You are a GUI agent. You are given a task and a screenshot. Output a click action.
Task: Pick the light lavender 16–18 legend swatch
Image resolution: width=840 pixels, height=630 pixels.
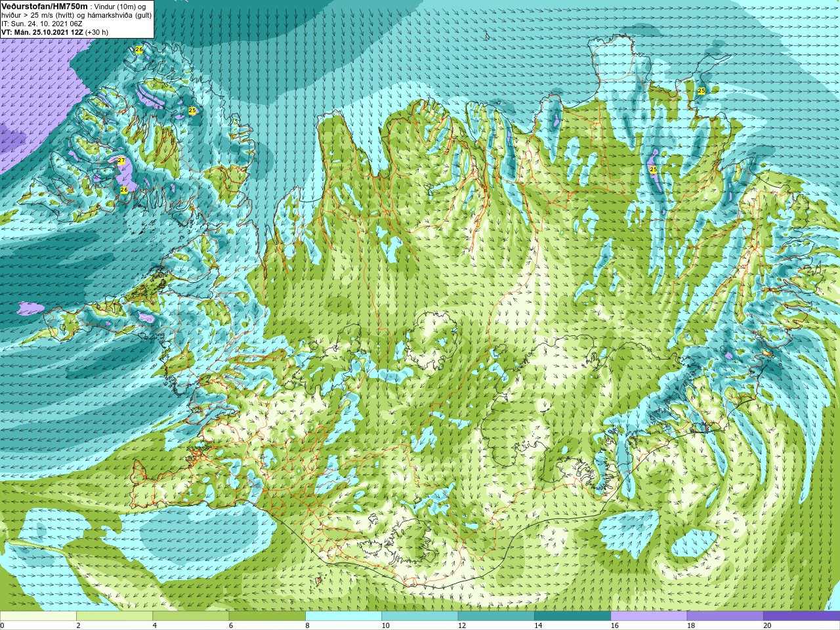[648, 616]
